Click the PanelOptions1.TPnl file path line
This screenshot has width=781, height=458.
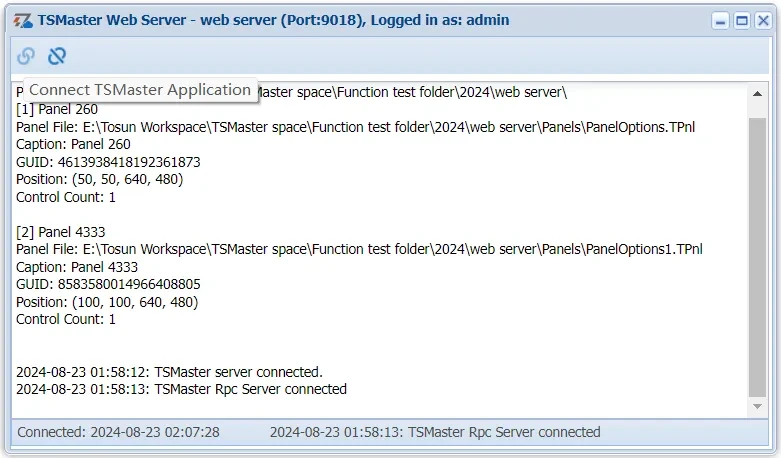tap(359, 249)
